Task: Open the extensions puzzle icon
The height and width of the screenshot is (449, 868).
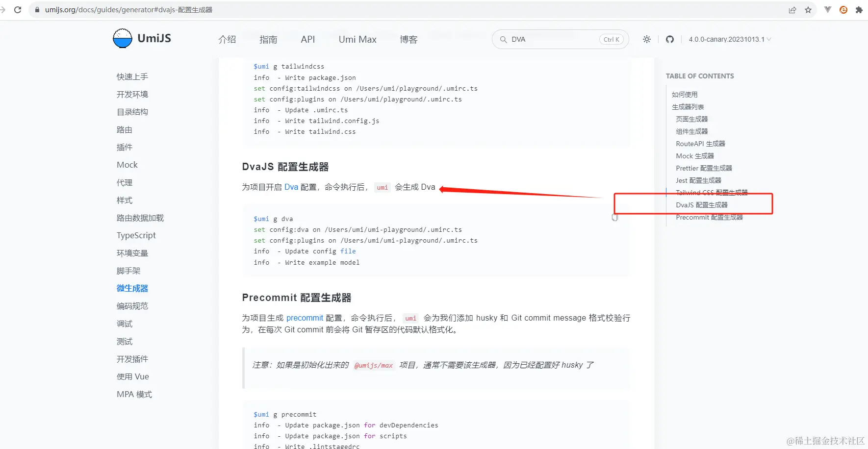Action: pos(859,10)
